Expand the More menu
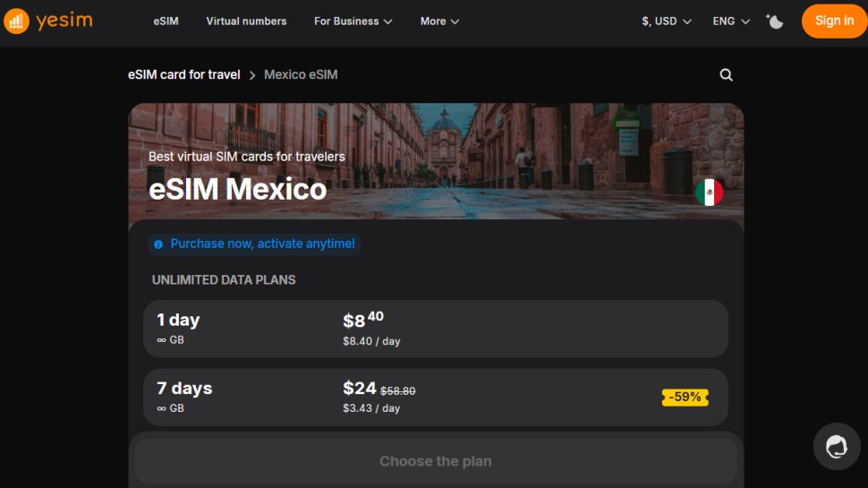The image size is (868, 488). (439, 21)
